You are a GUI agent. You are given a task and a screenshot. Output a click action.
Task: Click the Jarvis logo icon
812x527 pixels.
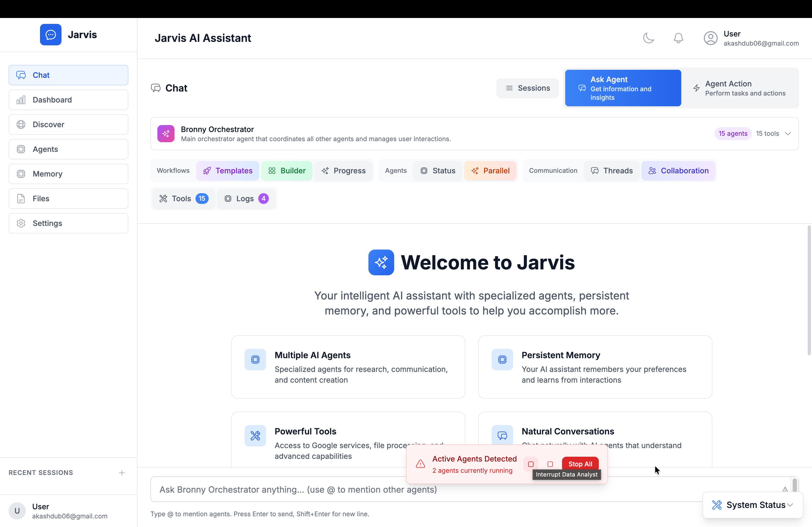(x=50, y=35)
